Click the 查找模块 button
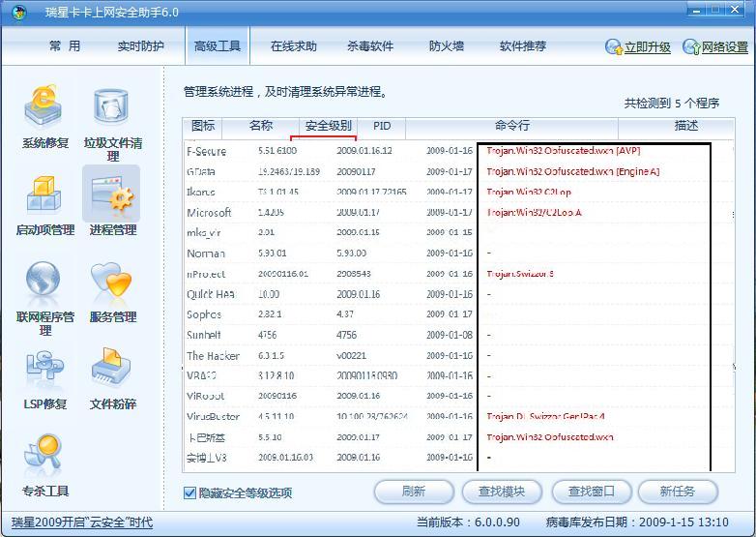Screen dimensions: 756x537 coord(502,492)
